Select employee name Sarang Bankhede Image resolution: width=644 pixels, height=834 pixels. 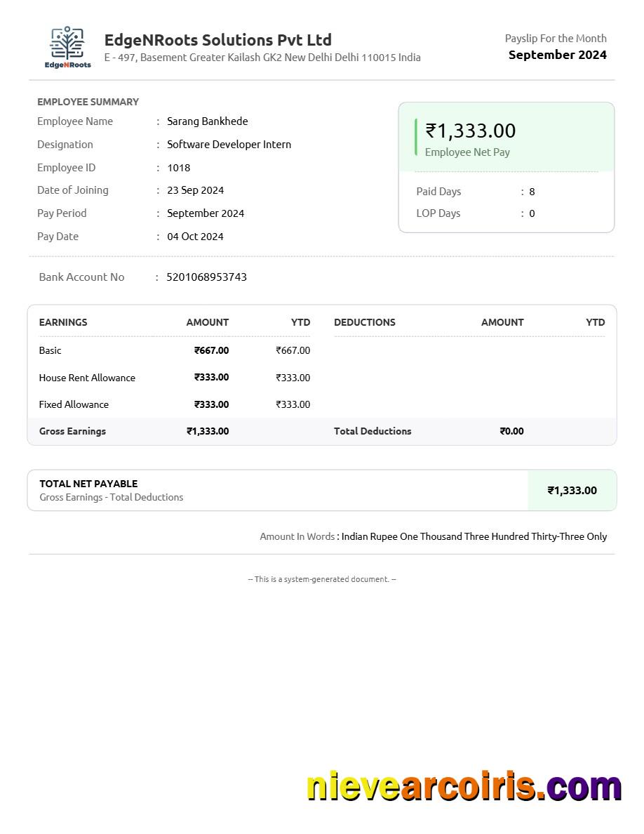click(x=207, y=121)
